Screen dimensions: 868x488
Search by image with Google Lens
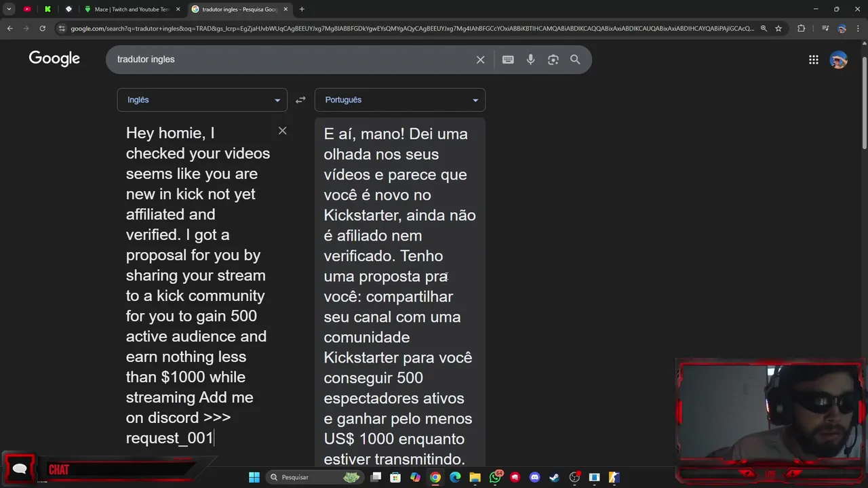coord(553,60)
